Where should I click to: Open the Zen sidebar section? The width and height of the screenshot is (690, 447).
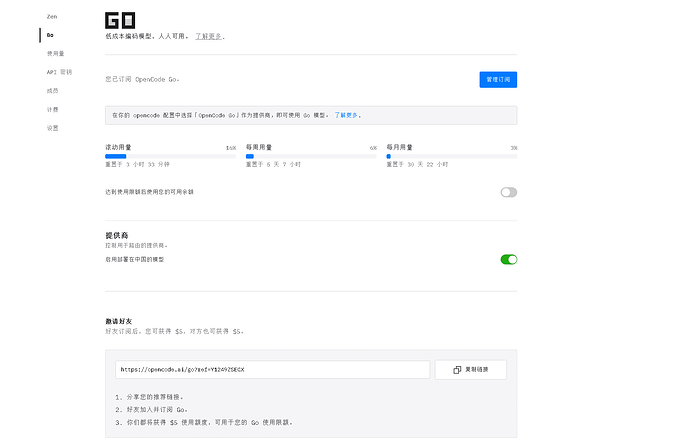click(x=52, y=17)
